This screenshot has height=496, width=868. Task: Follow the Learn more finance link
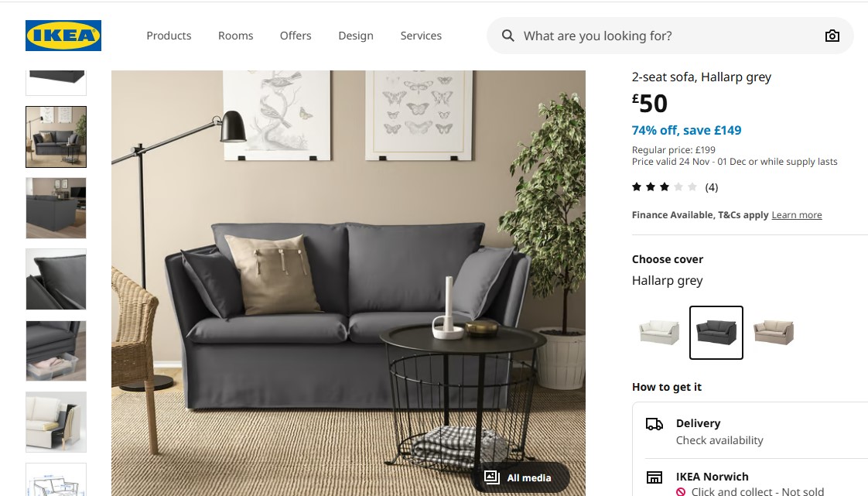(x=797, y=215)
